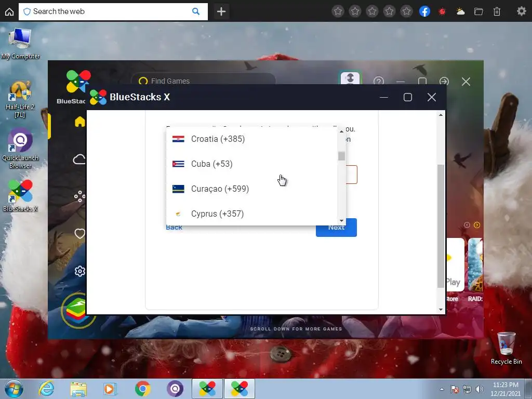
Task: Select Cyprus (+357) entry
Action: click(x=252, y=214)
